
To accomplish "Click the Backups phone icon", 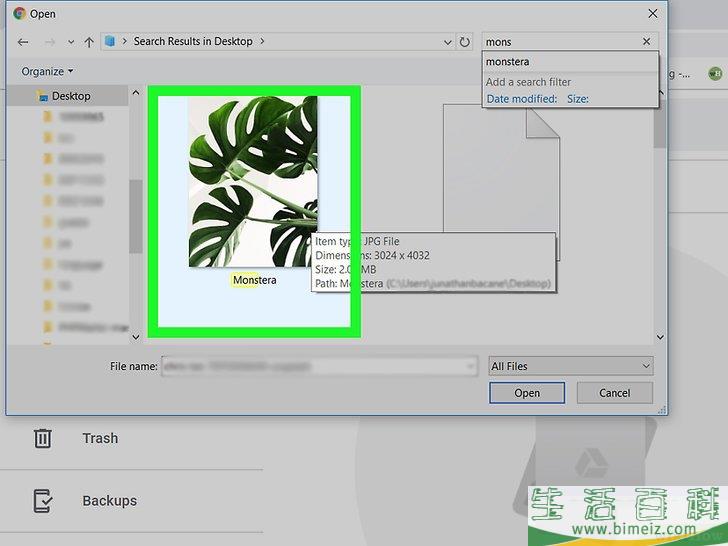I will pos(43,501).
